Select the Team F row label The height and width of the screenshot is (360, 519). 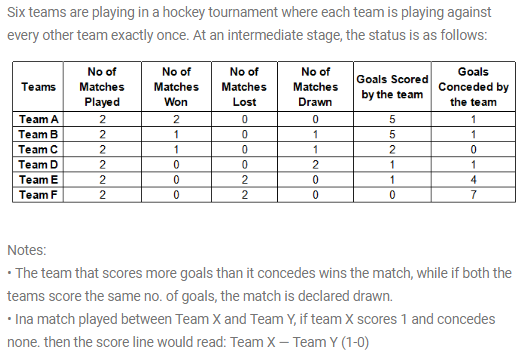point(38,195)
